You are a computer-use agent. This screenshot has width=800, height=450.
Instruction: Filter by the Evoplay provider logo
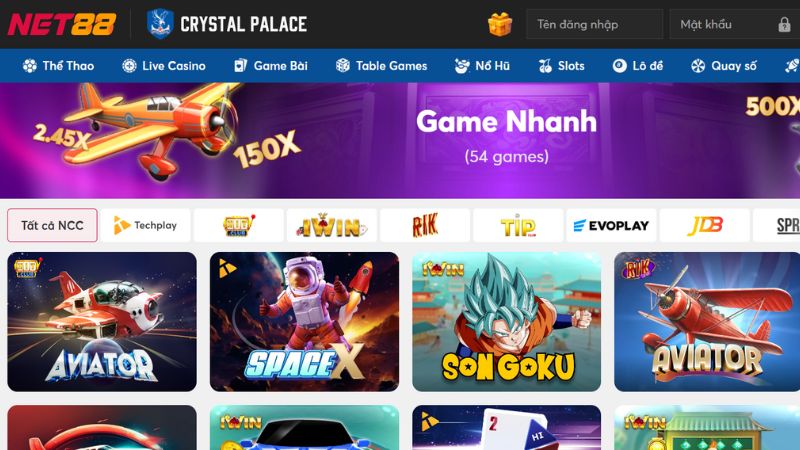click(x=611, y=225)
